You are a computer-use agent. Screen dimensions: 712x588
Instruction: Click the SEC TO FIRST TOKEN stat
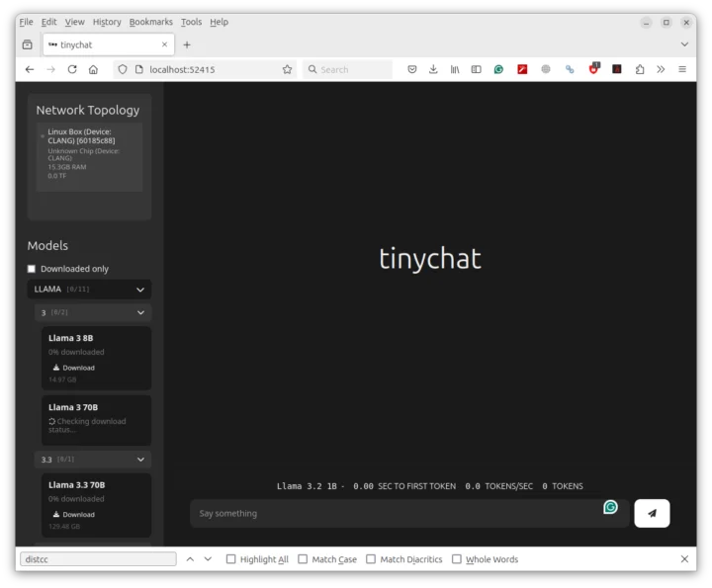pyautogui.click(x=404, y=486)
